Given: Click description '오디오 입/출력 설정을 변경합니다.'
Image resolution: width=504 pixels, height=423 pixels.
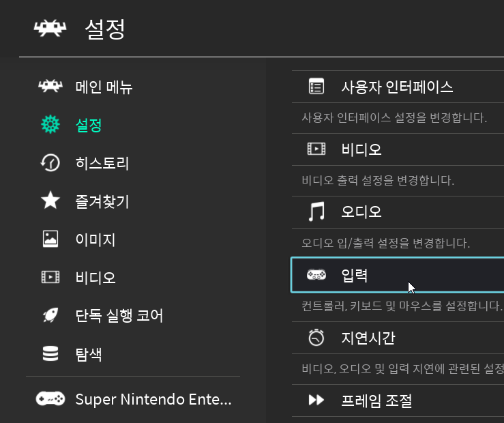Looking at the screenshot, I should coord(385,243).
